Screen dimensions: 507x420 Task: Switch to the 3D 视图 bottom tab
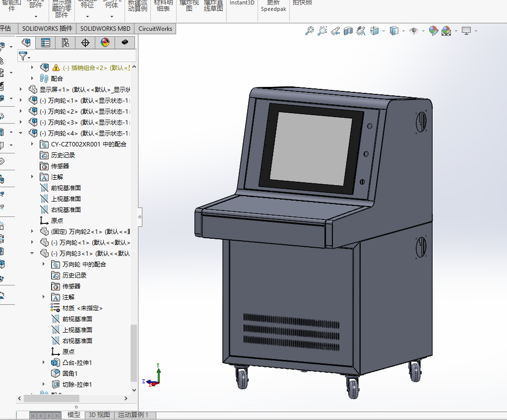coord(99,415)
